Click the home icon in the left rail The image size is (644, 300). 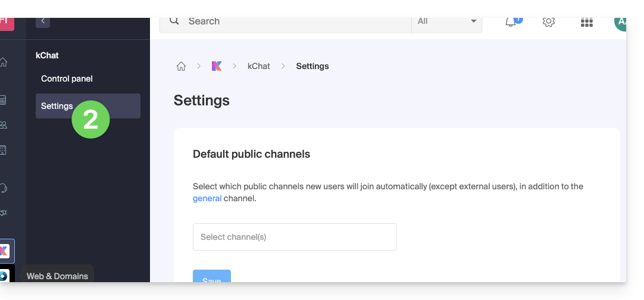click(4, 62)
